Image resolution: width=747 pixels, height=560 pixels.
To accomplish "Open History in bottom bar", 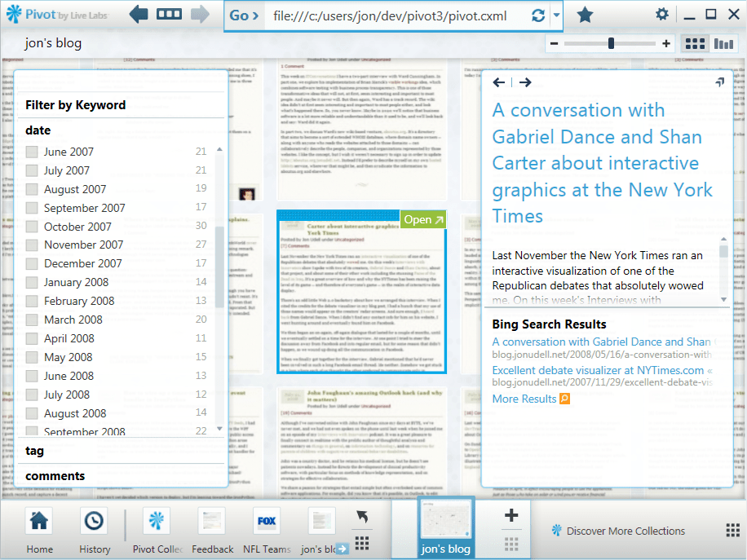I will pos(95,531).
